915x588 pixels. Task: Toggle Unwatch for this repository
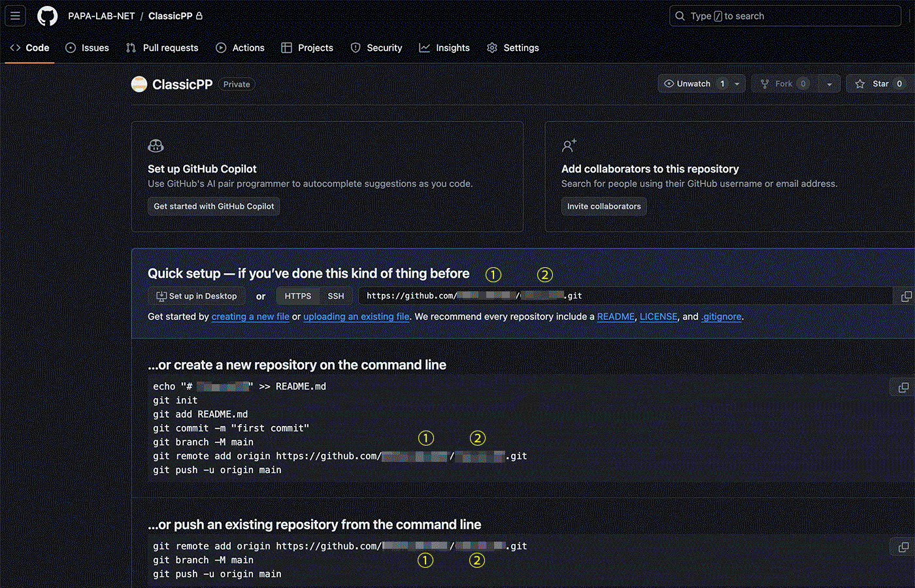pyautogui.click(x=688, y=84)
